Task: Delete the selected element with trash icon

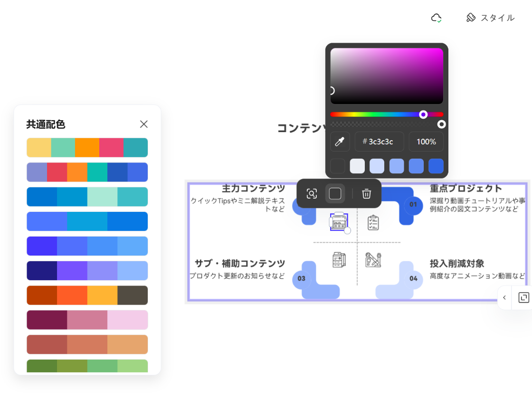Action: tap(366, 194)
